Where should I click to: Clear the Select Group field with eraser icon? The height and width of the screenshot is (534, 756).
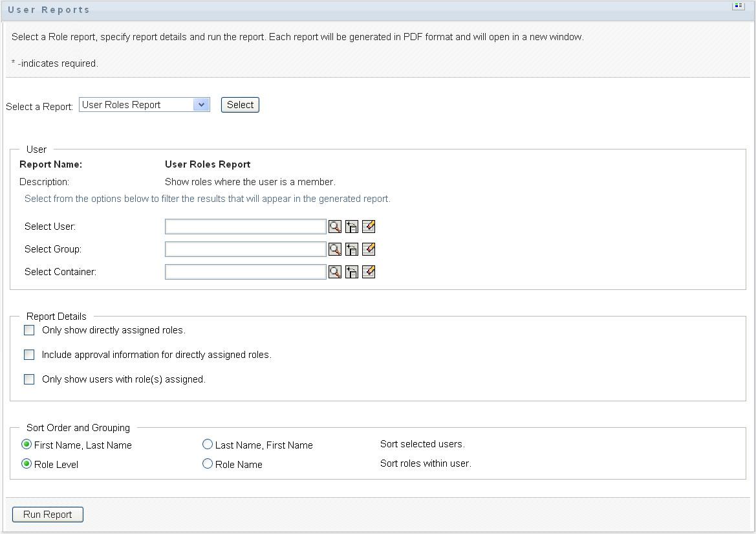coord(369,249)
